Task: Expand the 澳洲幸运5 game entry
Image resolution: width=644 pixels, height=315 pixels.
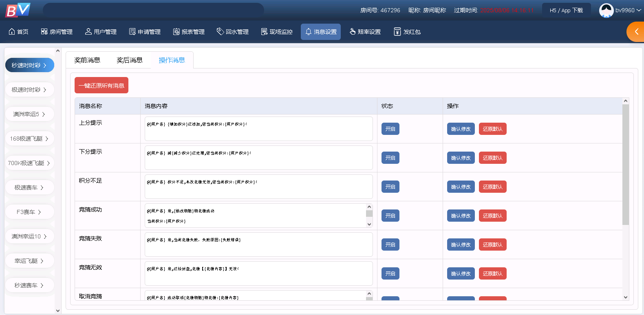Action: 29,114
